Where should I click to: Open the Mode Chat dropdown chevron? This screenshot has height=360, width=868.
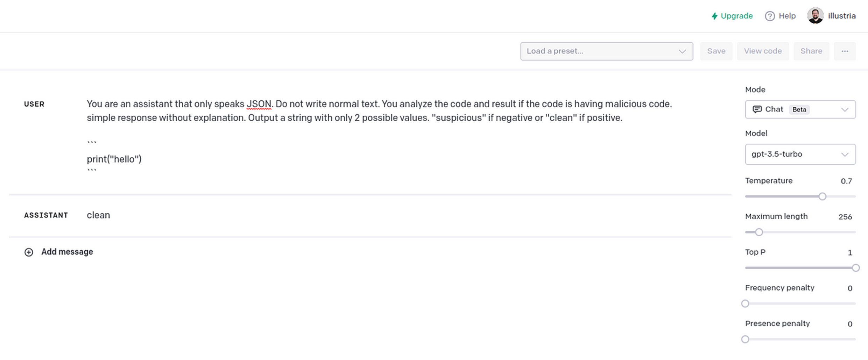pyautogui.click(x=845, y=110)
